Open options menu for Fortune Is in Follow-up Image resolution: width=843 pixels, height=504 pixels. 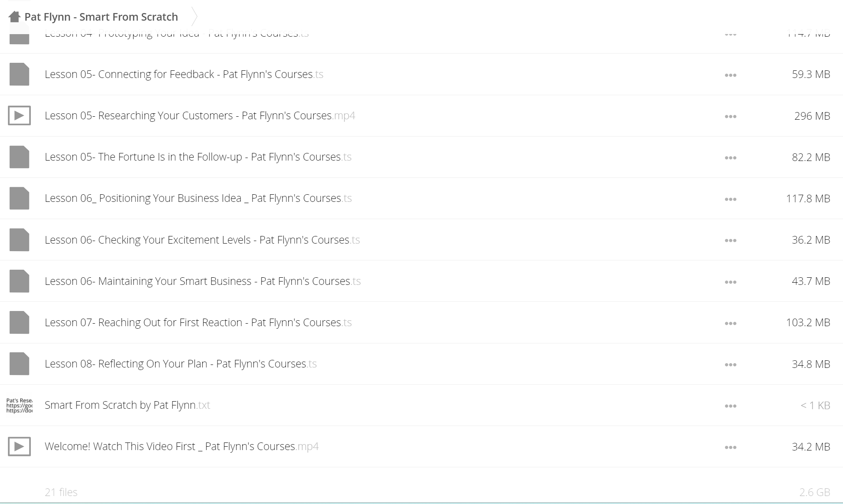click(x=730, y=158)
